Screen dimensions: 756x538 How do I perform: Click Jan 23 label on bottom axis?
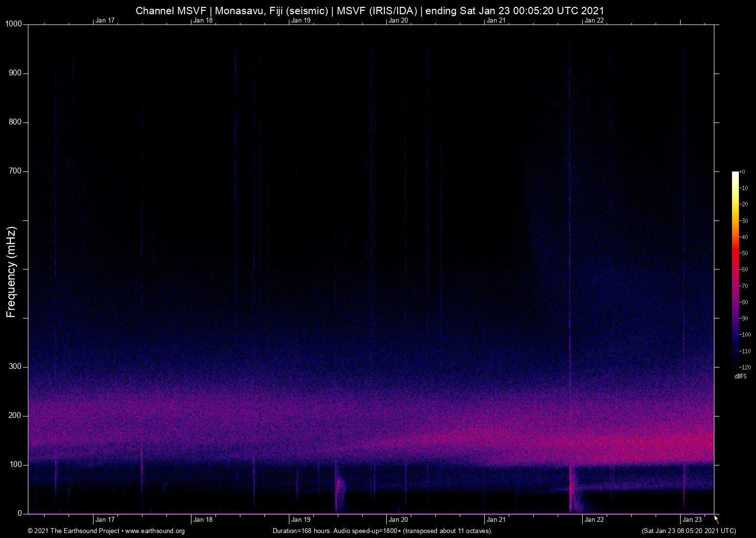coord(692,520)
